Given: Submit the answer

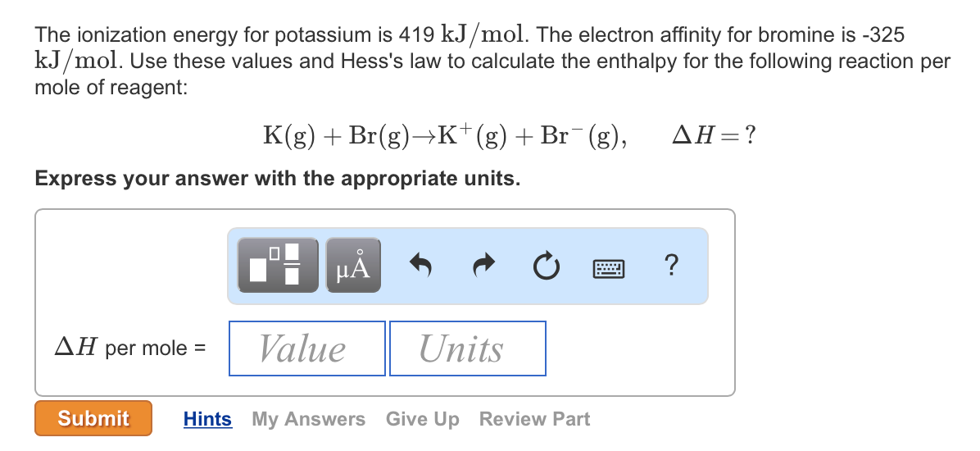Looking at the screenshot, I should point(93,418).
